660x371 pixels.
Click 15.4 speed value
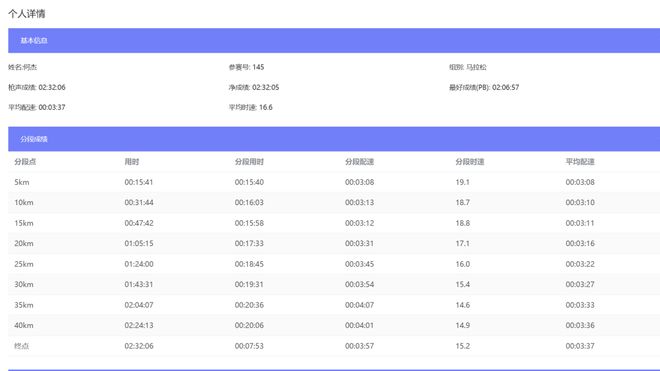tap(462, 284)
